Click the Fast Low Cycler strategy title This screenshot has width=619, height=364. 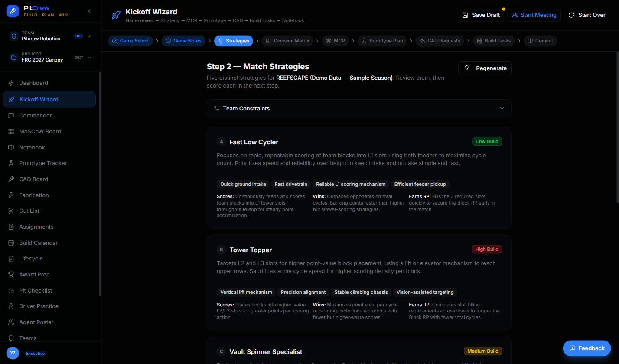[254, 142]
